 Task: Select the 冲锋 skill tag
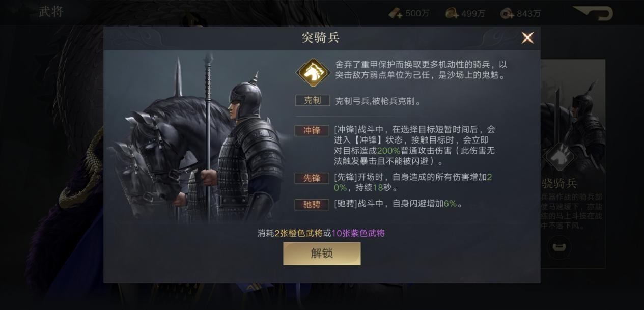pyautogui.click(x=312, y=130)
